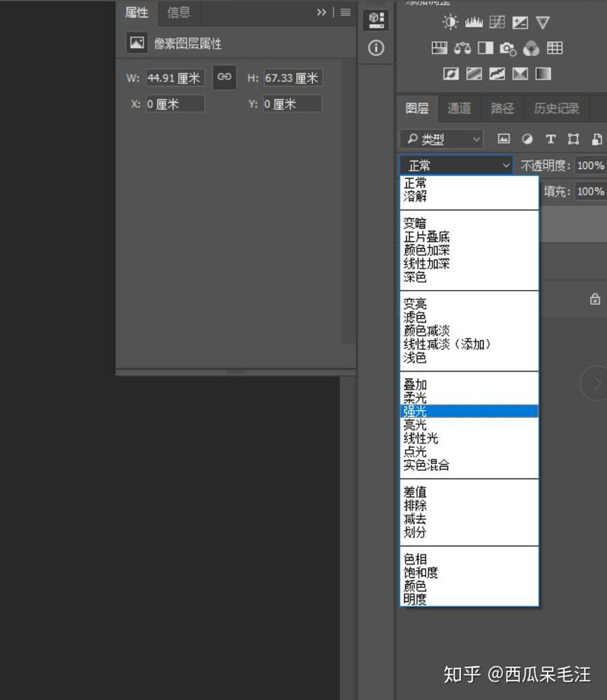Open the Properties panel menu

[345, 13]
